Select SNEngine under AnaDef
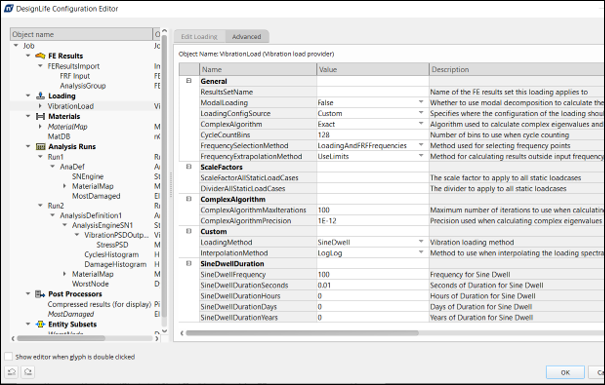The height and width of the screenshot is (385, 605). 88,176
